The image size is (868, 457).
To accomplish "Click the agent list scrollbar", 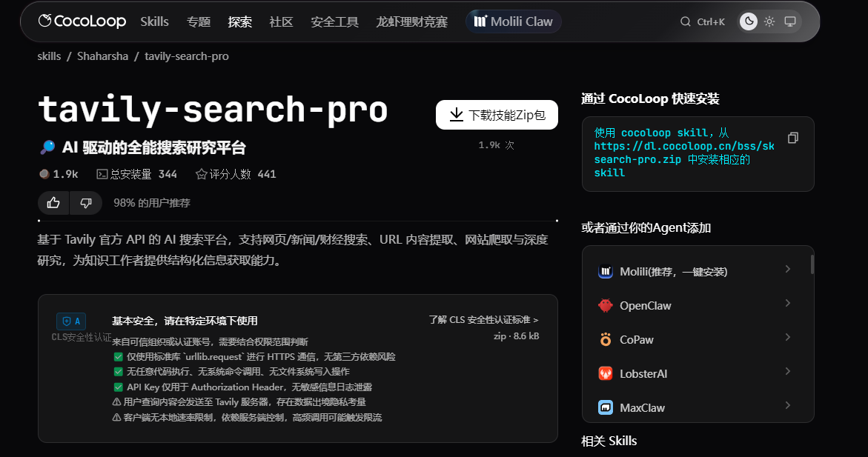I will [812, 264].
